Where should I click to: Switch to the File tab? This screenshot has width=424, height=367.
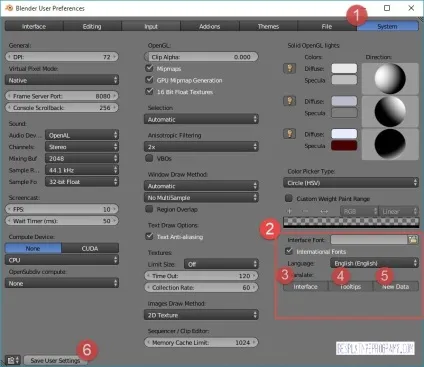[327, 26]
